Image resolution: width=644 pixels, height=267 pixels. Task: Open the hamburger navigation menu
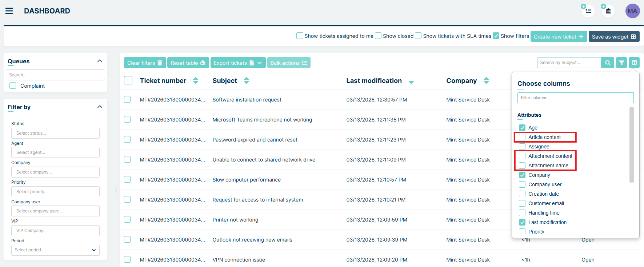click(x=9, y=11)
